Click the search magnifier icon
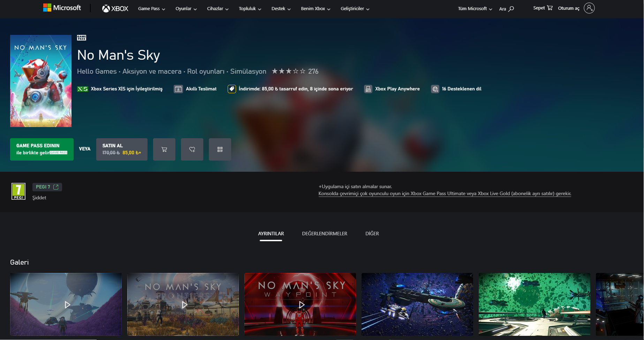 (511, 9)
